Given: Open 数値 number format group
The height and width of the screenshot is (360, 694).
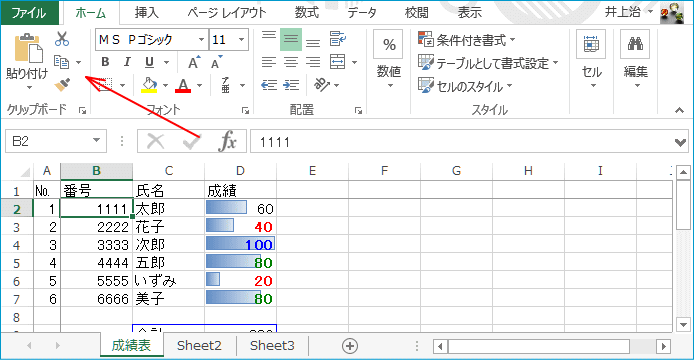Looking at the screenshot, I should tap(389, 60).
